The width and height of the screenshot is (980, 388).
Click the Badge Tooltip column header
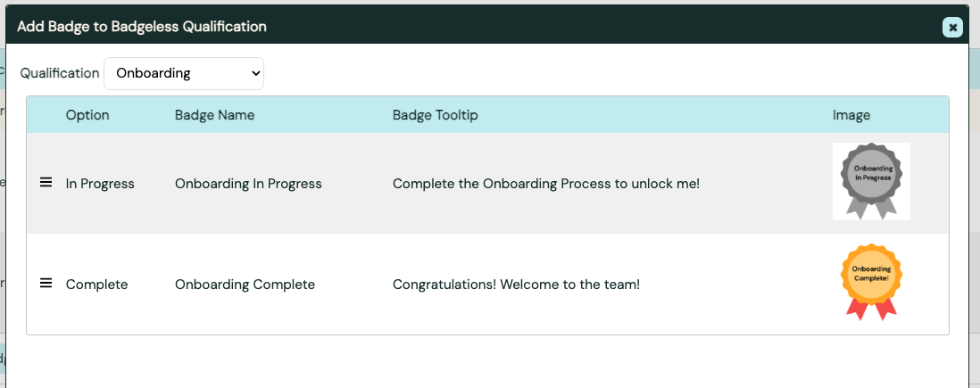click(435, 115)
